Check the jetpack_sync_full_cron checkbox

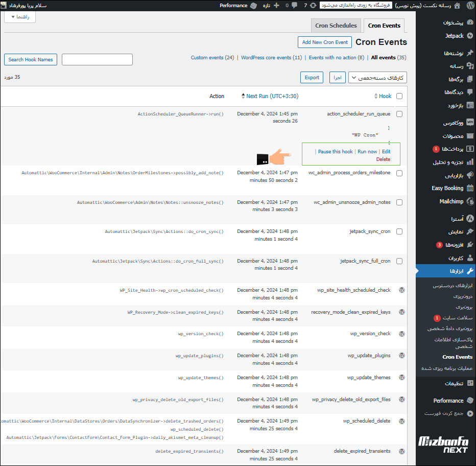click(x=399, y=261)
